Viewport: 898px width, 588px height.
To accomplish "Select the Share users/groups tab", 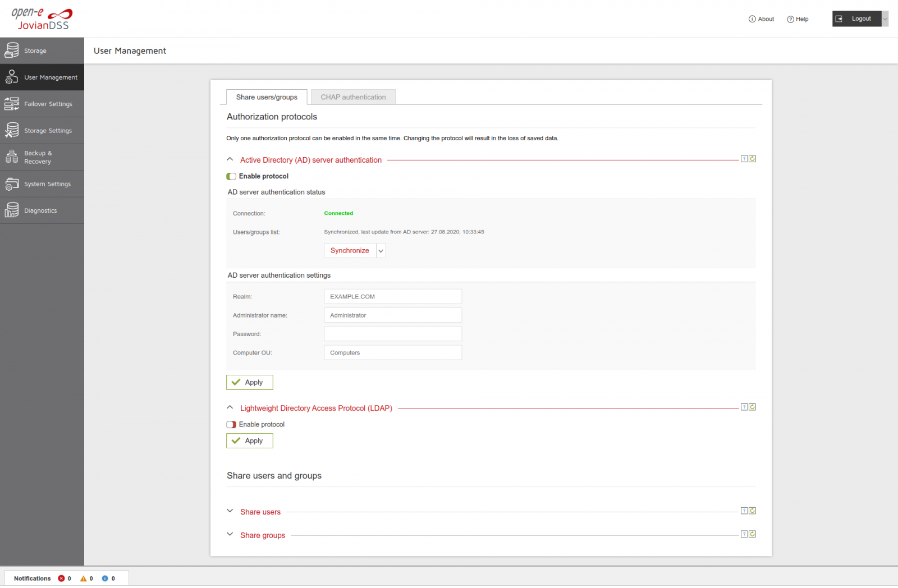I will click(x=267, y=97).
